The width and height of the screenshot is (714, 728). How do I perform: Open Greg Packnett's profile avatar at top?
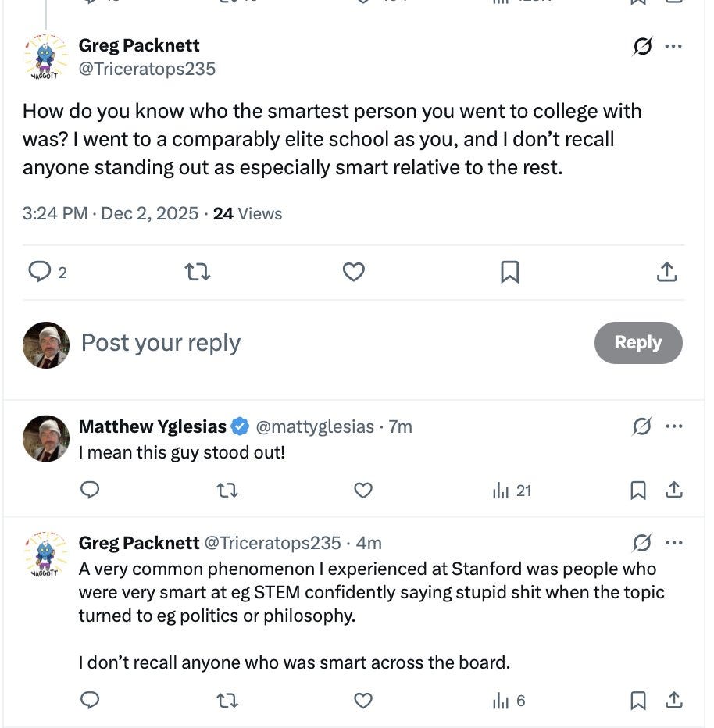click(46, 57)
